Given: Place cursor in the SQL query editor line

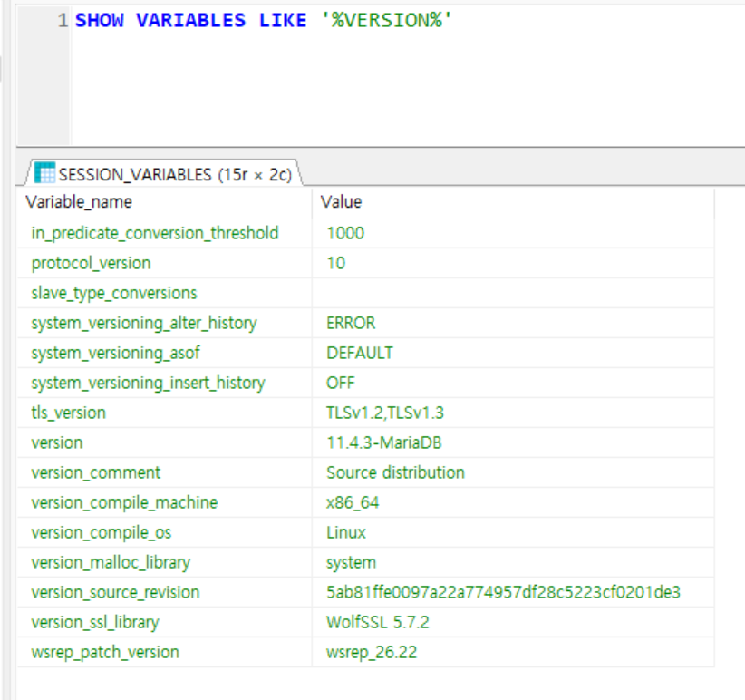Looking at the screenshot, I should point(408,21).
